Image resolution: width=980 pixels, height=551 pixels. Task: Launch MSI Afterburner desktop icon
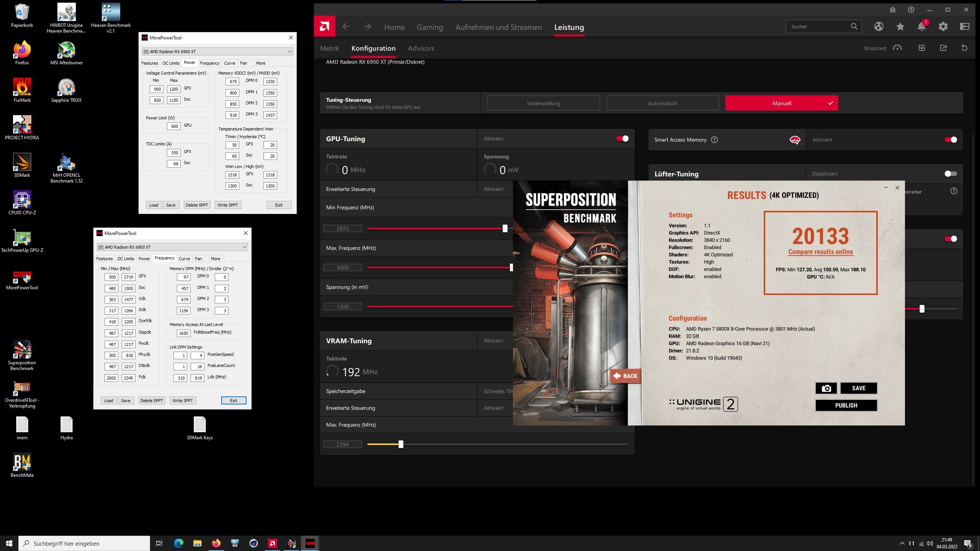[67, 53]
